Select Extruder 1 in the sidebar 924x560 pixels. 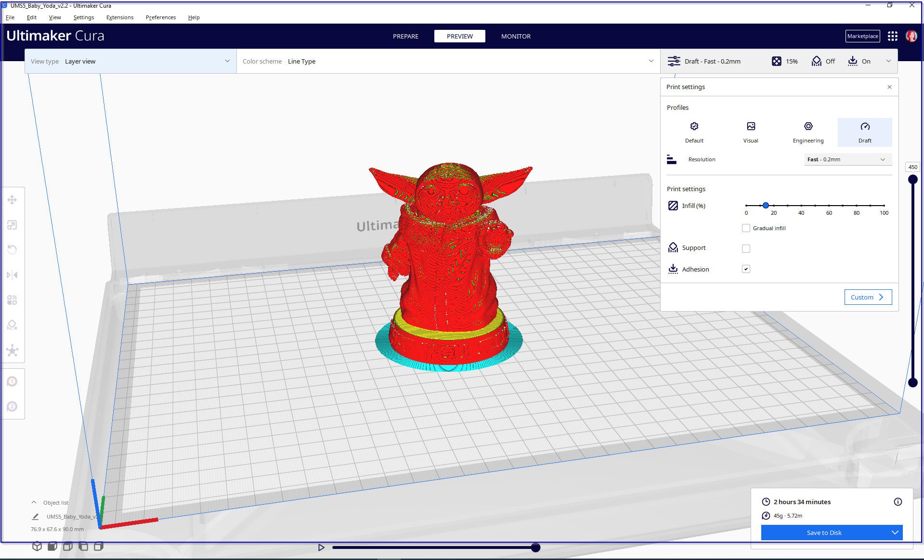[12, 381]
